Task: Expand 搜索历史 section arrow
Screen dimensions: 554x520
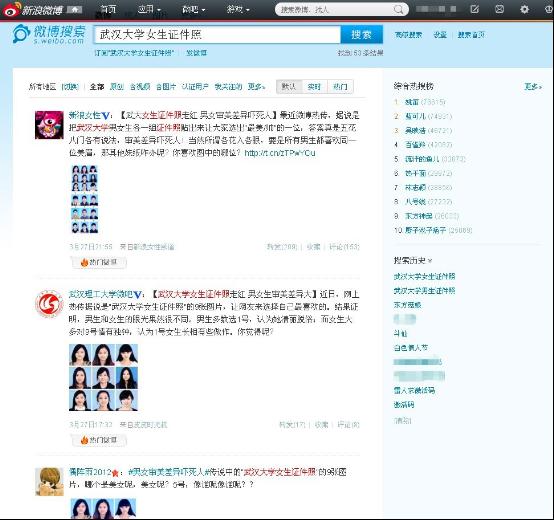Action: tap(430, 261)
